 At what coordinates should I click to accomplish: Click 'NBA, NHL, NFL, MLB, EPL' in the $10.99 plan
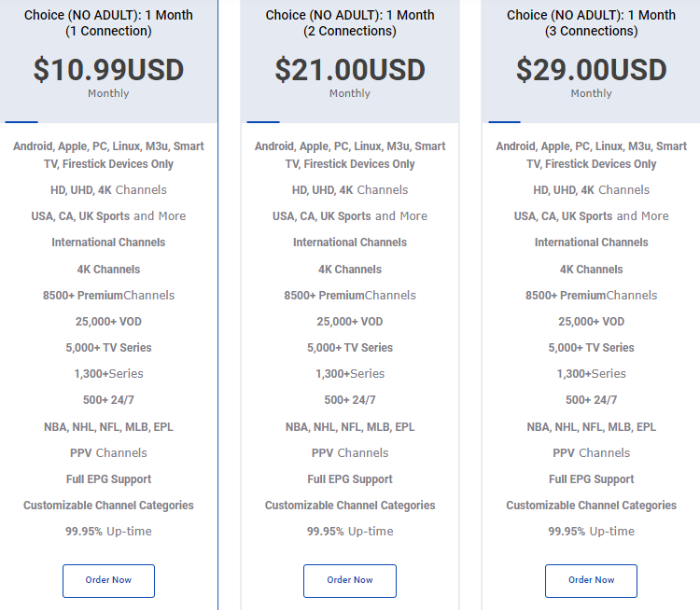[x=108, y=427]
